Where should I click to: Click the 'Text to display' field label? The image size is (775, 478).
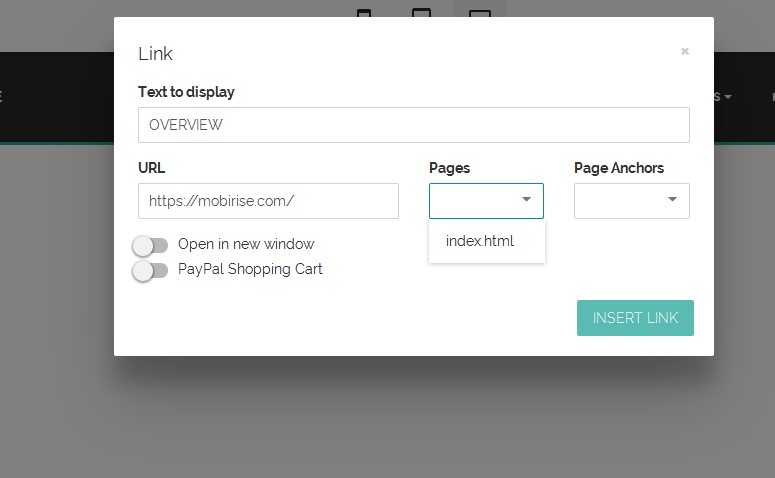pos(186,92)
